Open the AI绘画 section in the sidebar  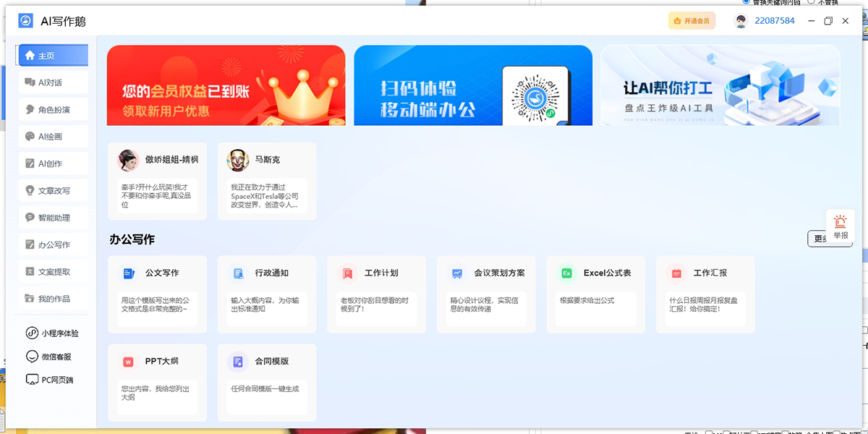coord(53,136)
